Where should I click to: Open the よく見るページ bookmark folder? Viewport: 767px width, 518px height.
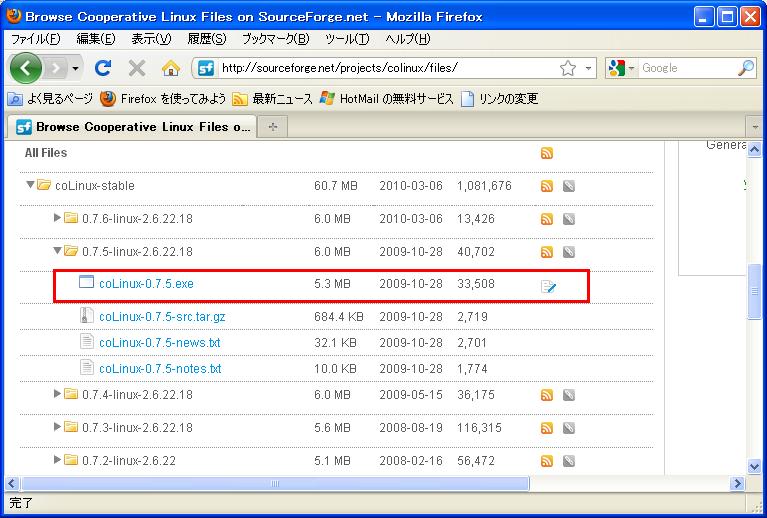click(50, 99)
